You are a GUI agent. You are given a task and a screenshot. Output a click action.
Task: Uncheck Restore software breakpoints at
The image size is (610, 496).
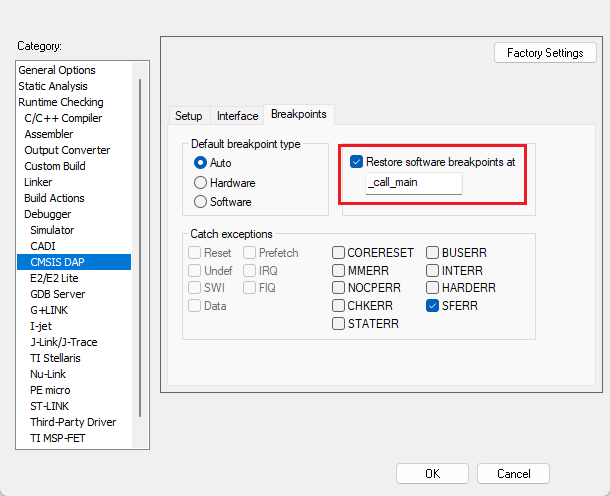356,161
